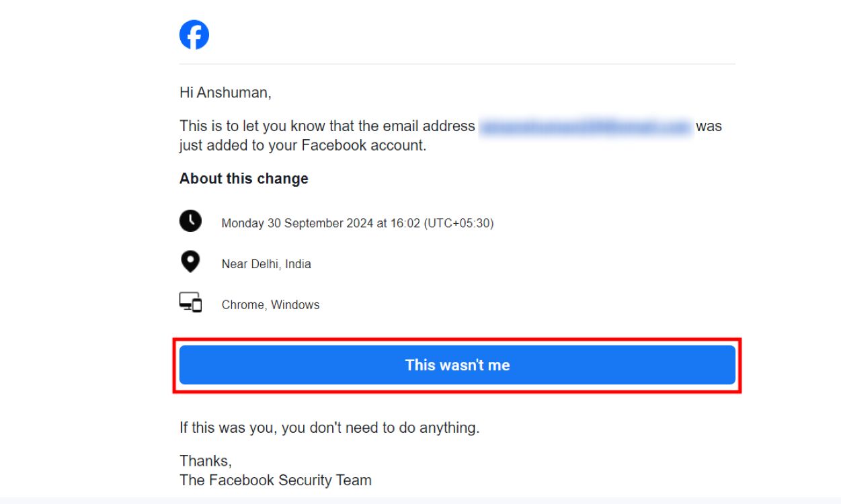Select the 'Chrome, Windows' device description
Viewport: 841px width, 504px height.
[270, 304]
